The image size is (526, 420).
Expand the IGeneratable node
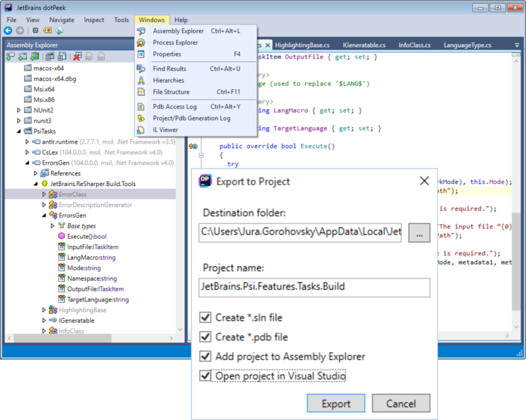tap(44, 320)
